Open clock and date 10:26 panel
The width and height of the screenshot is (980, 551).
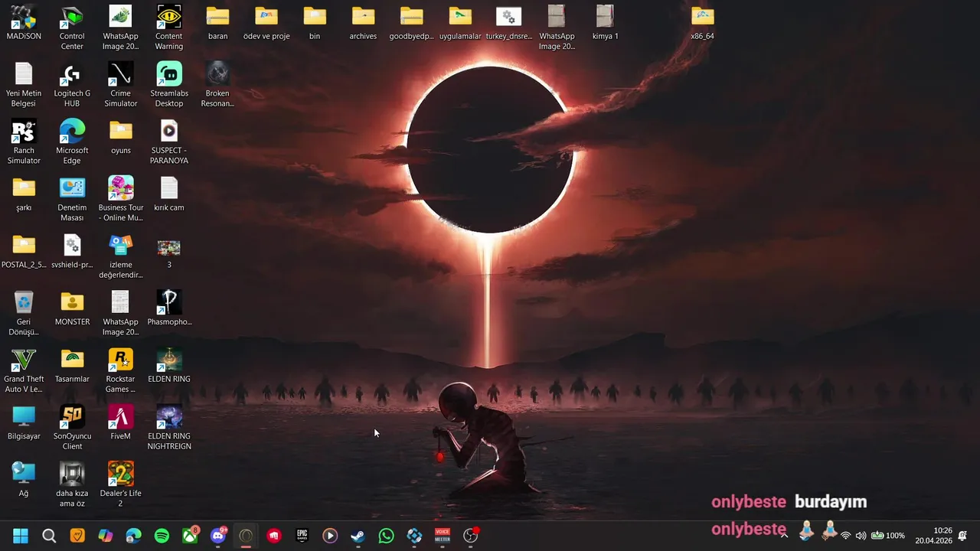pos(933,536)
